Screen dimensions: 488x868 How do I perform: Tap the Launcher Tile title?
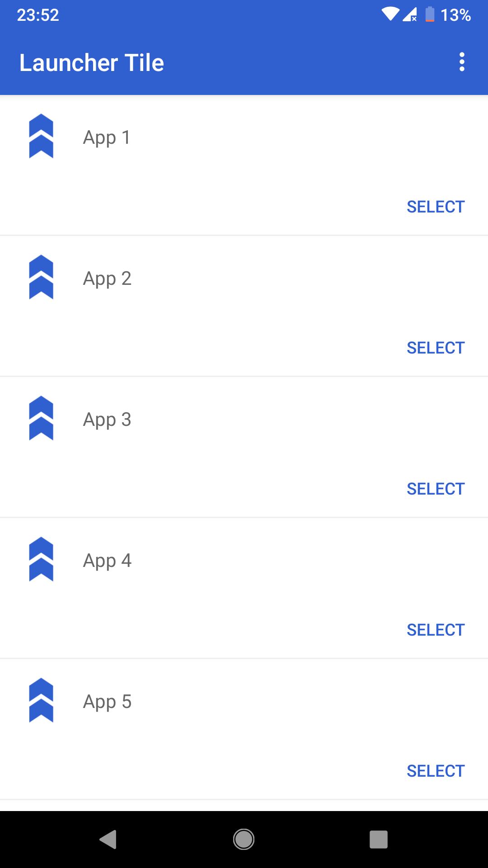[x=91, y=62]
